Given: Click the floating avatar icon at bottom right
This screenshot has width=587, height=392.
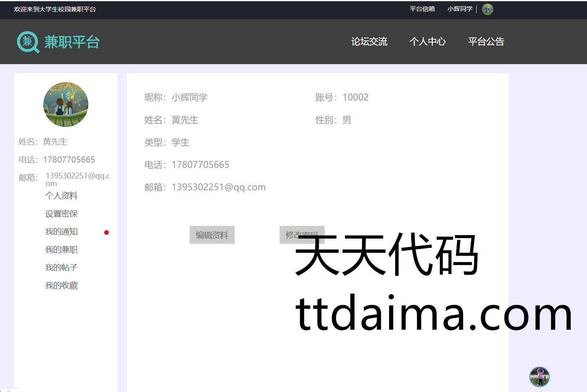Looking at the screenshot, I should point(539,376).
